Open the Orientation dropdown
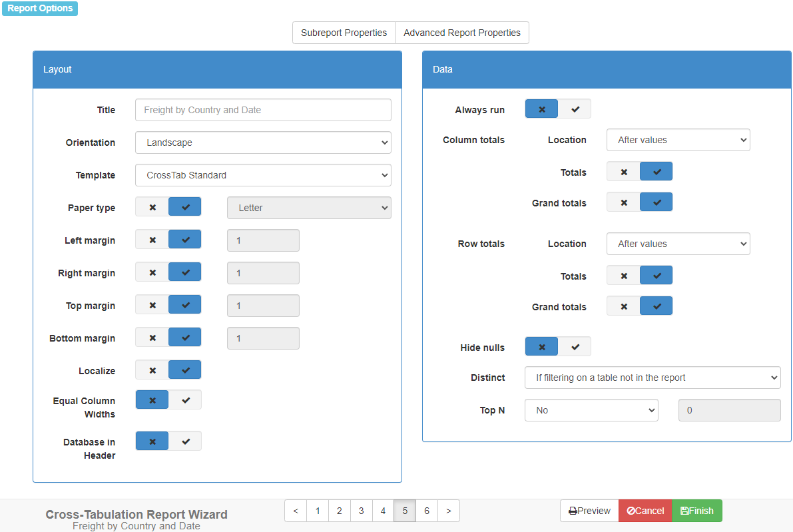This screenshot has width=793, height=532. (x=263, y=142)
